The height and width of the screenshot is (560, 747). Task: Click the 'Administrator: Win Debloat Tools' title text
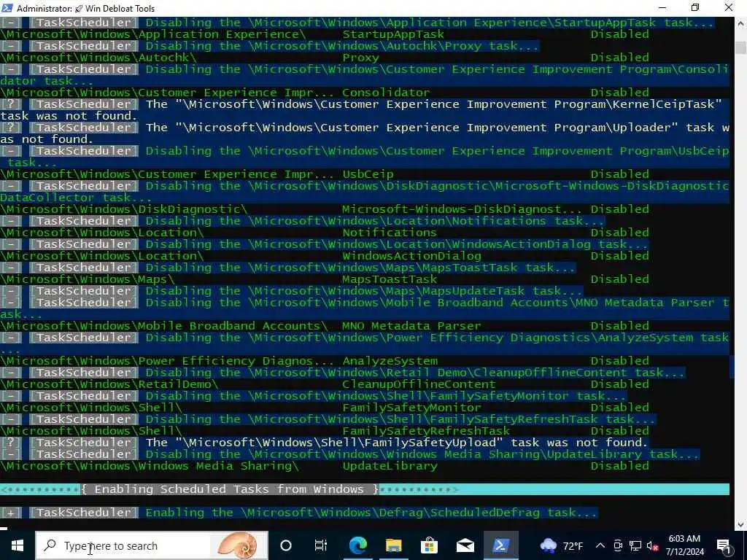point(86,9)
